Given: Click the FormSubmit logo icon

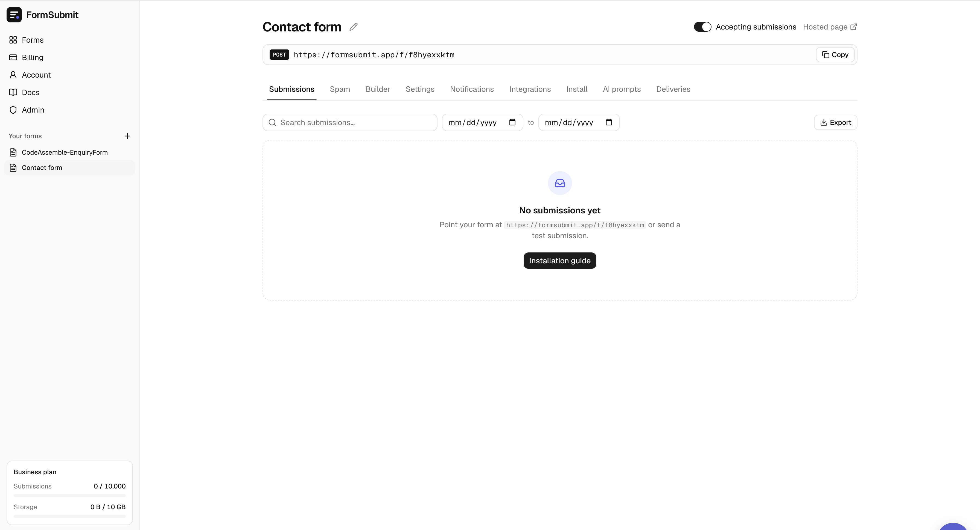Looking at the screenshot, I should [14, 15].
